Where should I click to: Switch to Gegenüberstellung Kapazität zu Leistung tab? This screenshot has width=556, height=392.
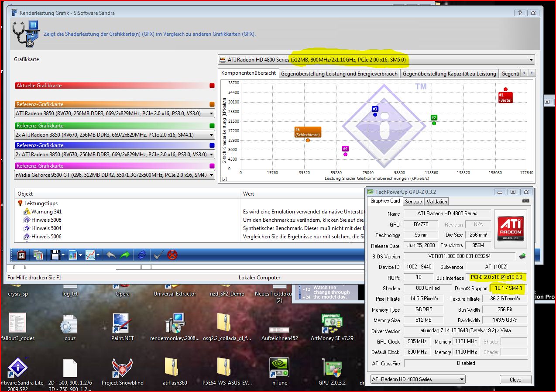point(449,74)
